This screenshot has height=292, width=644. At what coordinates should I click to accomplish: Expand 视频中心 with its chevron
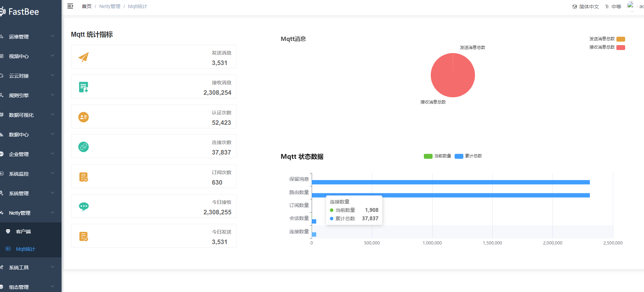pos(52,56)
